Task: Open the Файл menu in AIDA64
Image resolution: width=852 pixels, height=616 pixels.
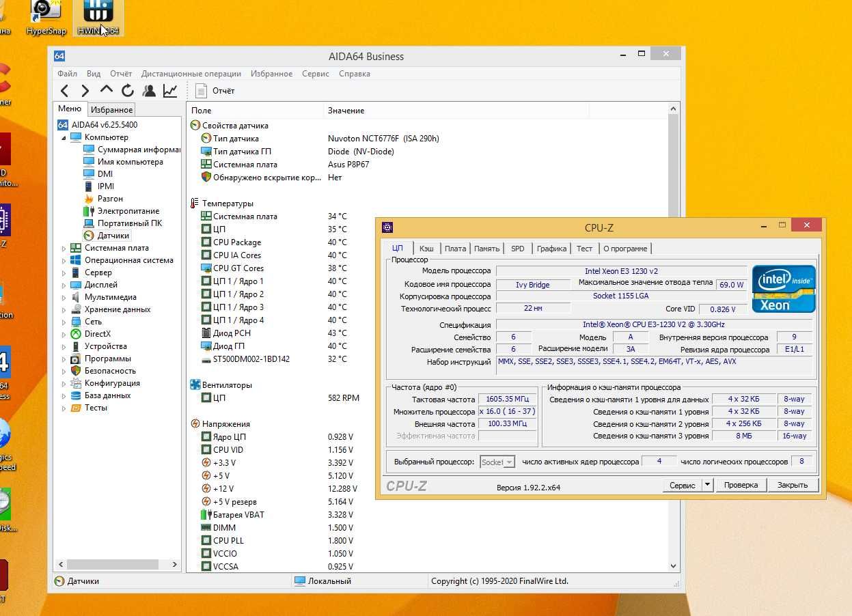Action: point(67,74)
